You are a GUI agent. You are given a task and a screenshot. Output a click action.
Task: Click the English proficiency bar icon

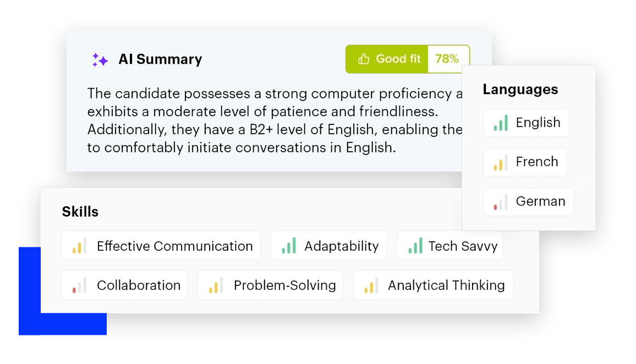[501, 123]
